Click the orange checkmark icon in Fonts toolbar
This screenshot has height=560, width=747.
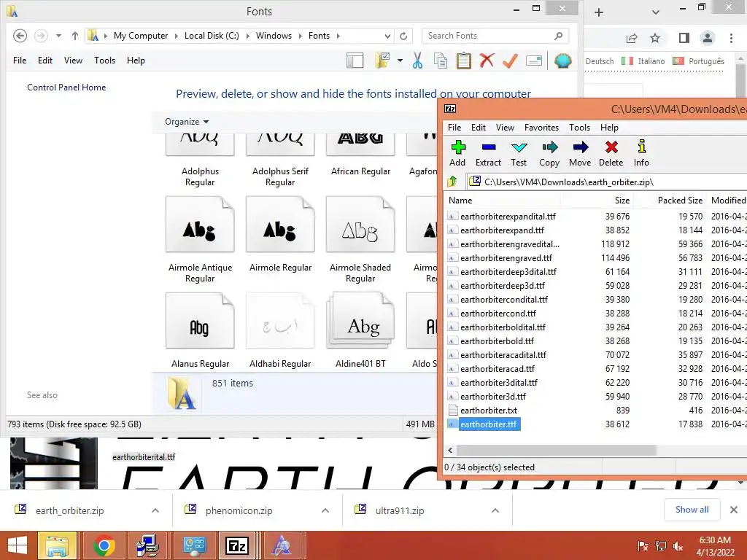point(510,61)
